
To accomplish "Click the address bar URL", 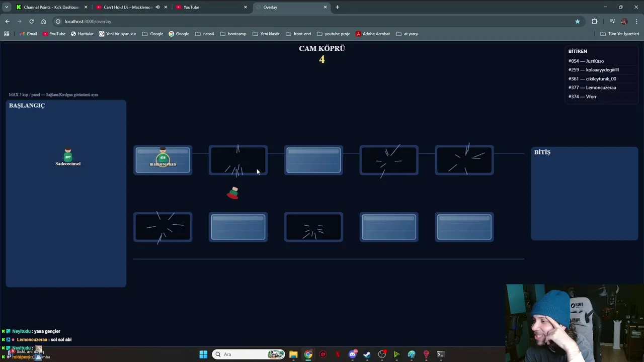I will [x=88, y=22].
